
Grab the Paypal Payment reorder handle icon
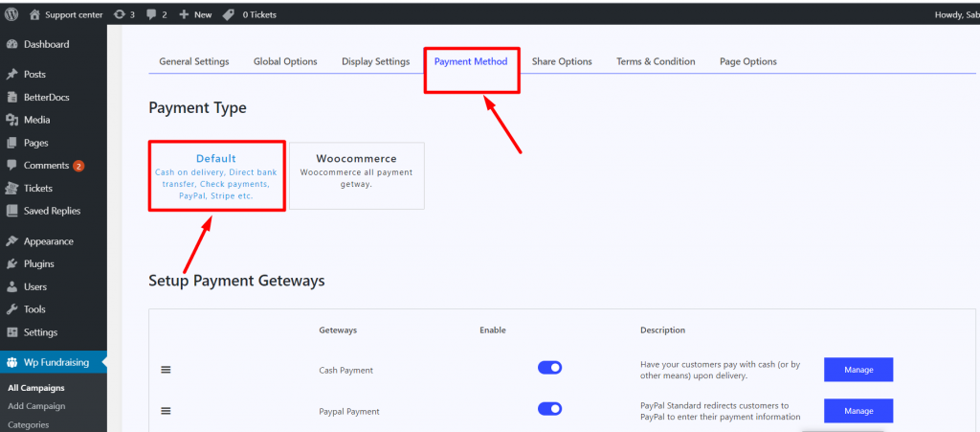[166, 411]
